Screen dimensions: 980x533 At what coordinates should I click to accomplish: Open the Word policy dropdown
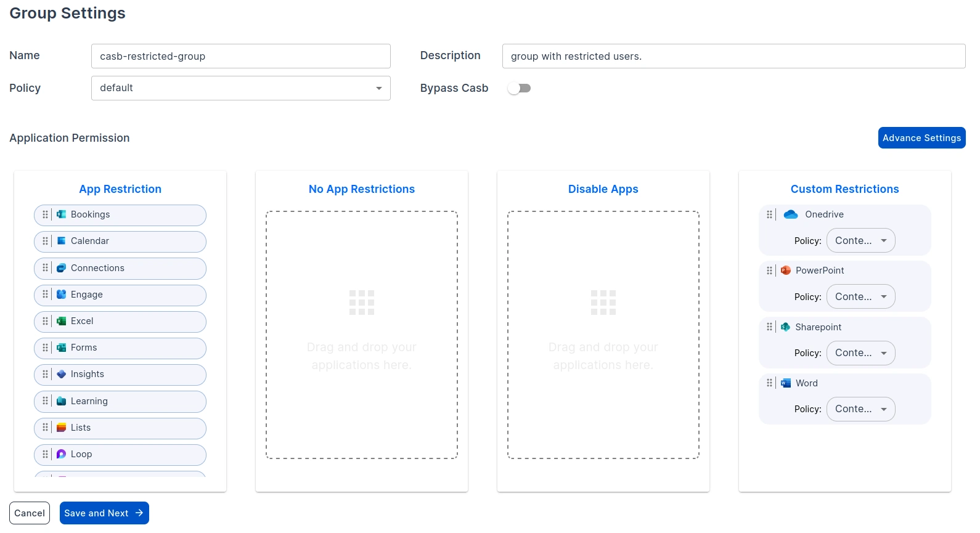861,409
